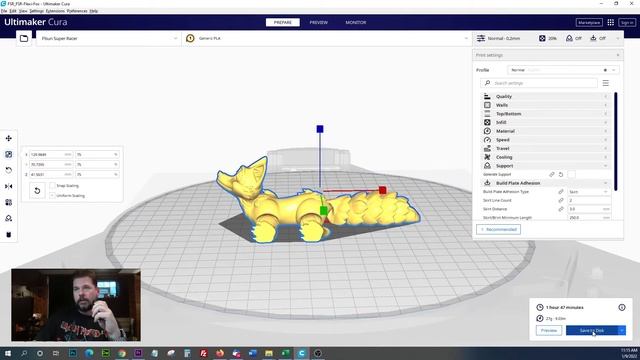The width and height of the screenshot is (640, 360).
Task: Click the Search settings field
Action: 539,83
